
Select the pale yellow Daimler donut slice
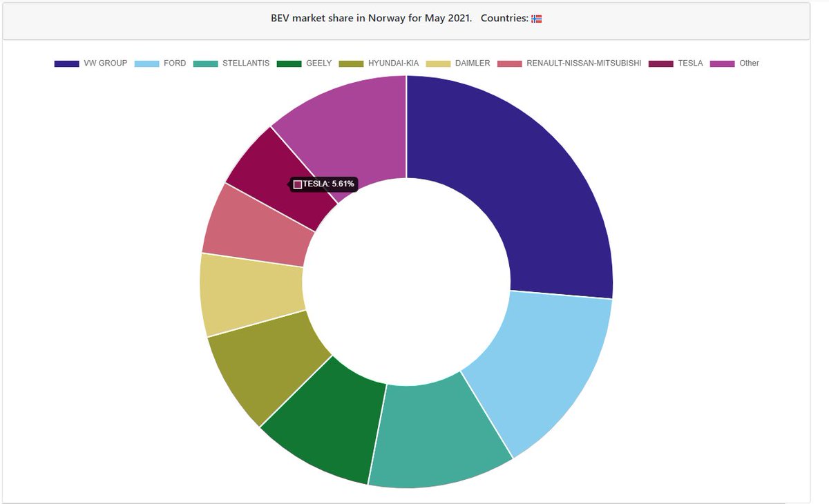(252, 293)
